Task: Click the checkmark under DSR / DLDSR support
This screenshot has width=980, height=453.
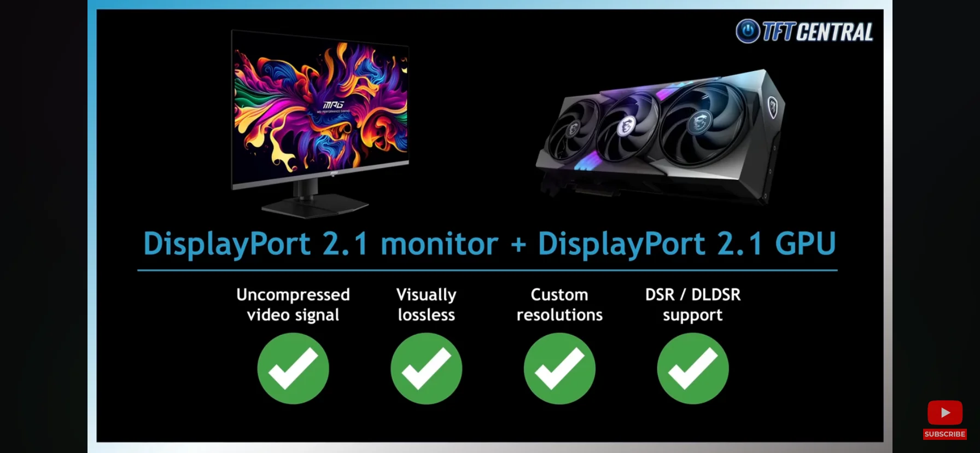Action: point(693,369)
